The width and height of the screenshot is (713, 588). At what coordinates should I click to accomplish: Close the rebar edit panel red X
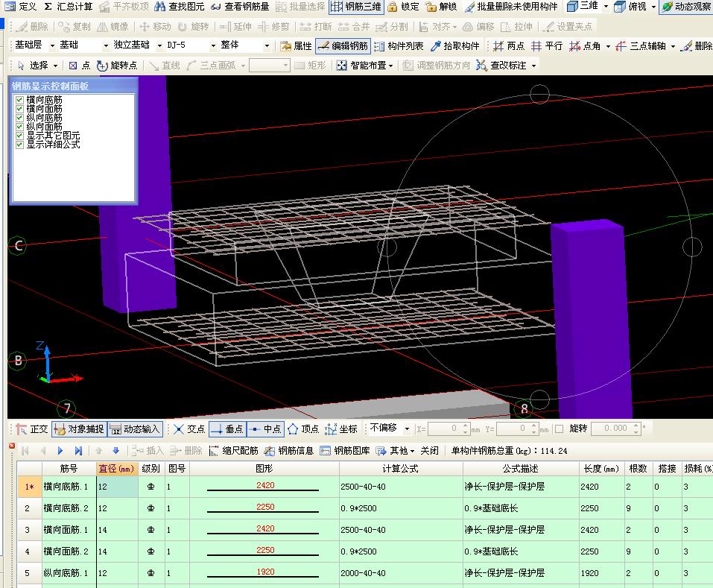point(12,446)
